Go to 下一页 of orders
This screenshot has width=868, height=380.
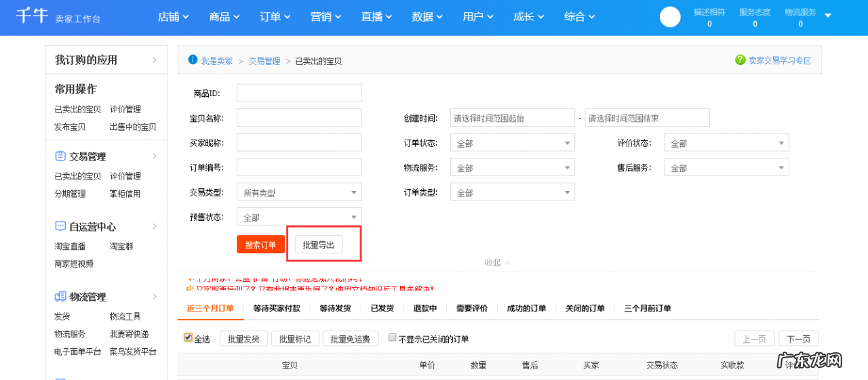coord(799,339)
